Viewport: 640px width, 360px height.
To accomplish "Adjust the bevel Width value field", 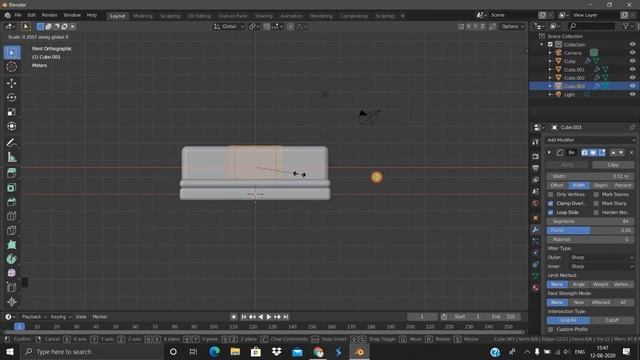I will [x=590, y=176].
